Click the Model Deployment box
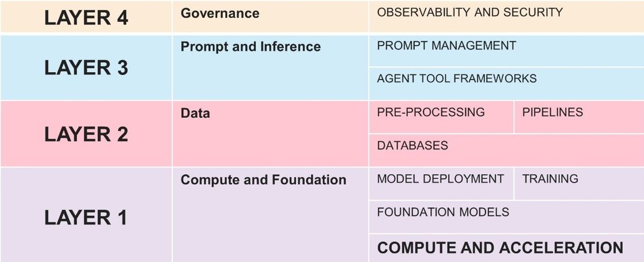The width and height of the screenshot is (644, 262). 441,184
